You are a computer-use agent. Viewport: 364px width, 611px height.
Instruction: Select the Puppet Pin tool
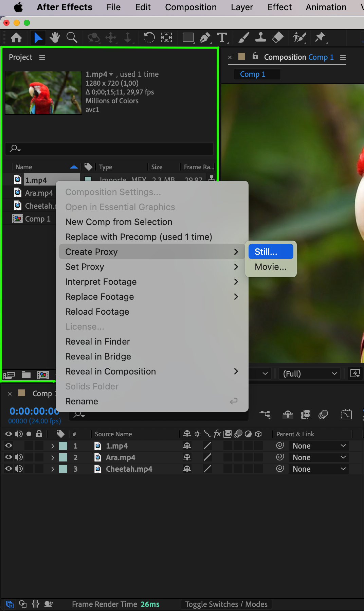pos(320,37)
